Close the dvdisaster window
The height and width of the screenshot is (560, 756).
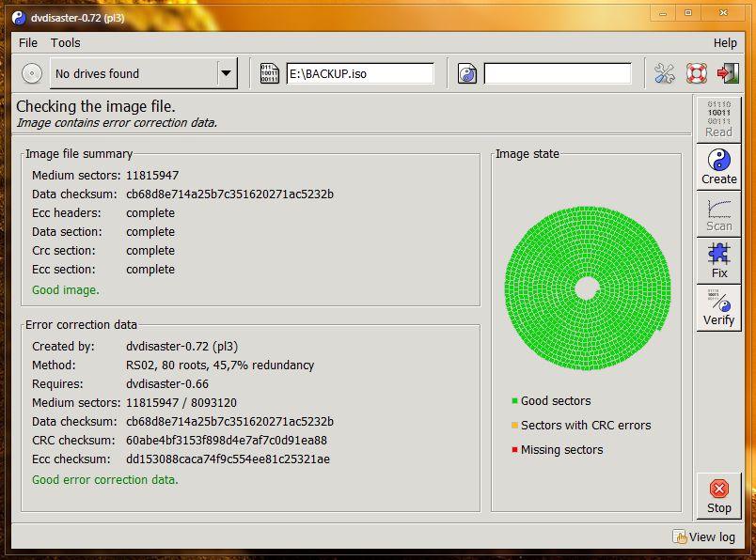(x=723, y=13)
